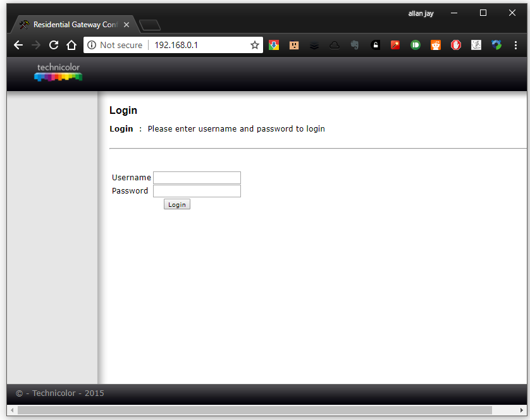530x420 pixels.
Task: Click the open padlock extension icon
Action: point(375,45)
